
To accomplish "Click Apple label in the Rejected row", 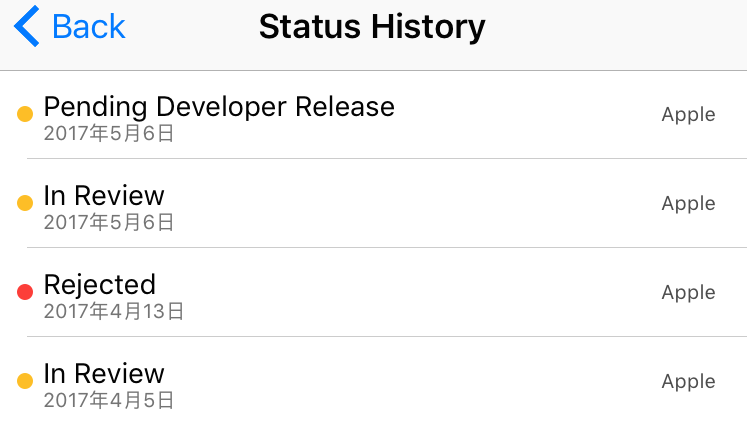I will click(688, 292).
